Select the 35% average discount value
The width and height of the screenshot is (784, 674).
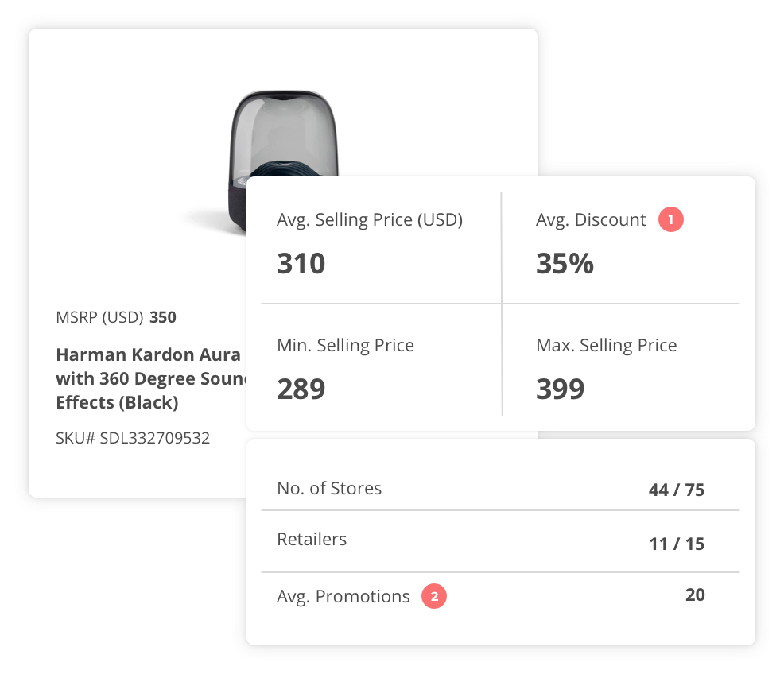tap(565, 263)
